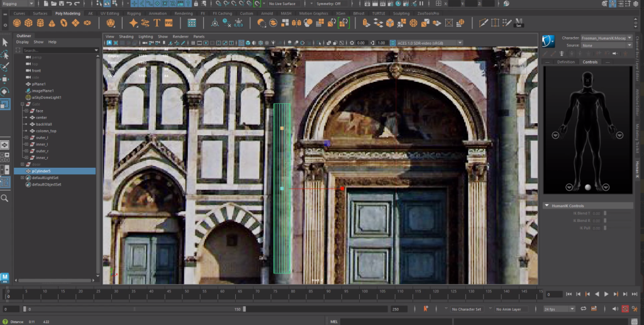This screenshot has width=644, height=325.
Task: Open the ACES 1.0 SDR-video view transform dropdown
Action: tap(430, 43)
